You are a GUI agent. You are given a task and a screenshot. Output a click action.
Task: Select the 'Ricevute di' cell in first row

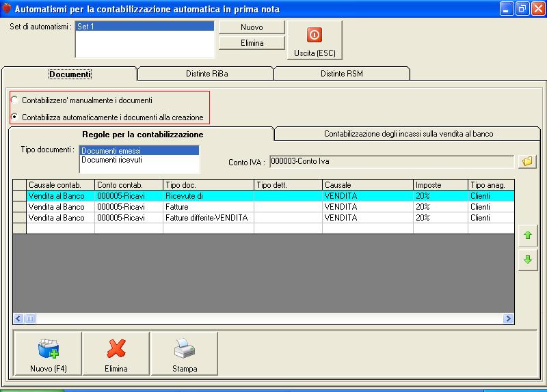[209, 196]
